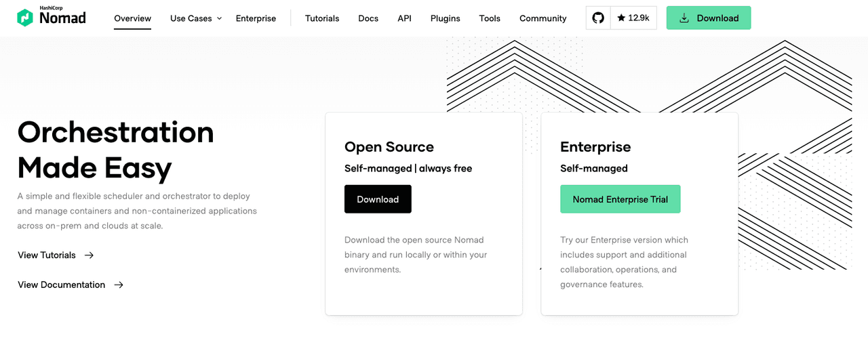The height and width of the screenshot is (353, 868).
Task: Open the GitHub repository icon
Action: tap(598, 18)
